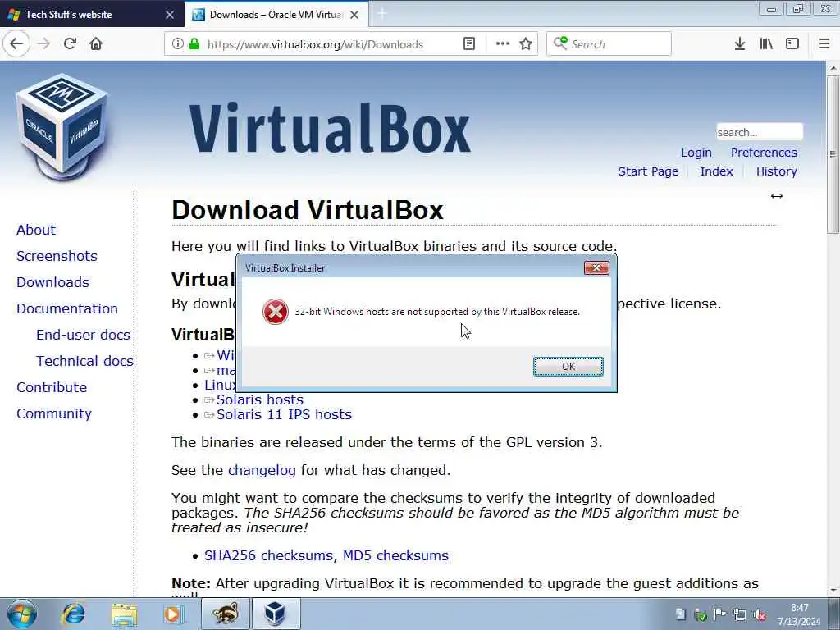Open Downloads in the sidebar

pyautogui.click(x=52, y=282)
